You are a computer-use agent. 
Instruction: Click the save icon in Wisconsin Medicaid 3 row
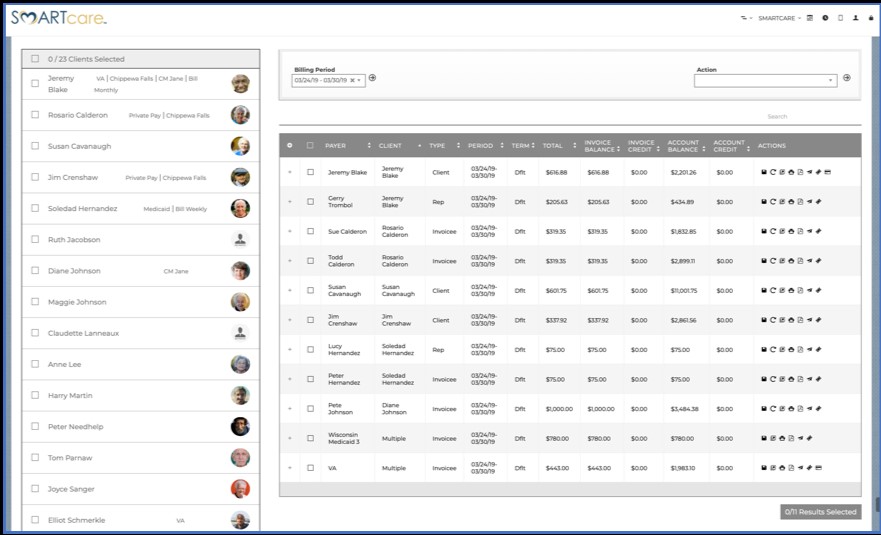point(764,438)
